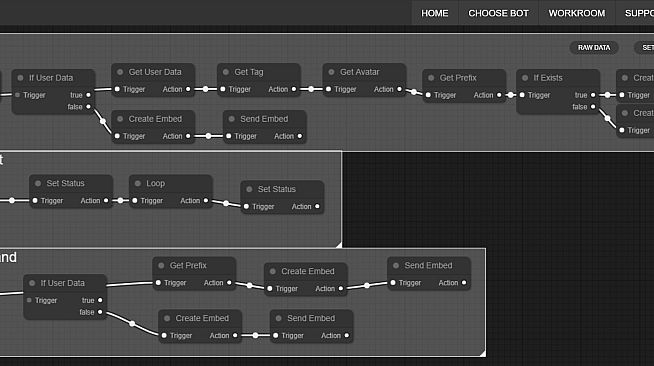Click the Action port of Loop node
The height and width of the screenshot is (366, 654).
coord(206,201)
